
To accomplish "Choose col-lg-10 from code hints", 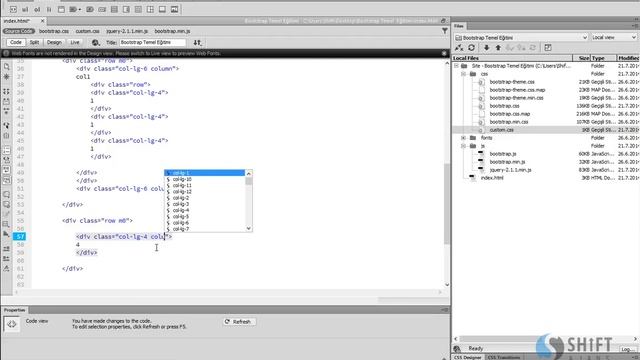I will (182, 179).
